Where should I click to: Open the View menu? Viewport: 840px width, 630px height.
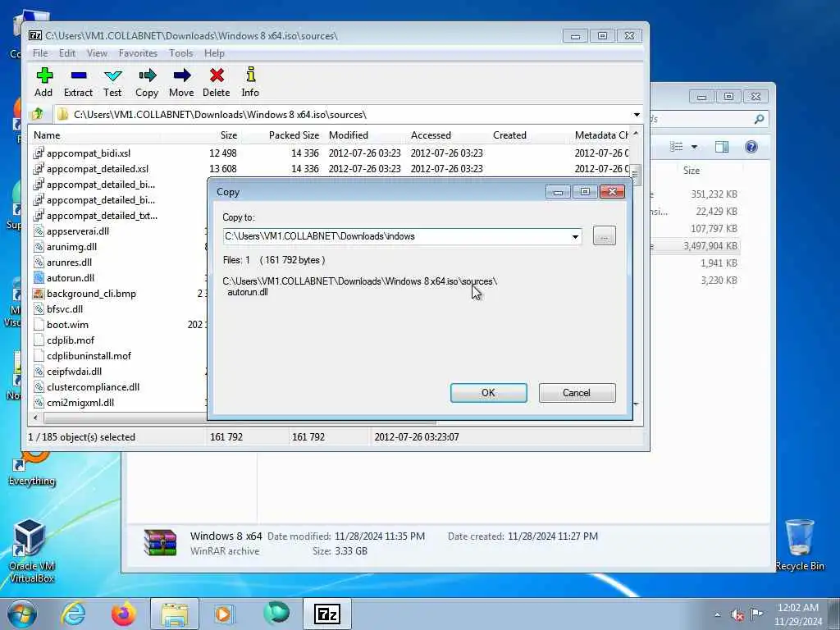[x=97, y=53]
